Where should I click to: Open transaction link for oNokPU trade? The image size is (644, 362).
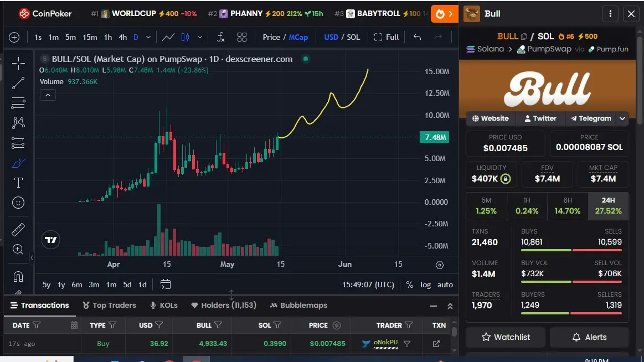(x=436, y=344)
